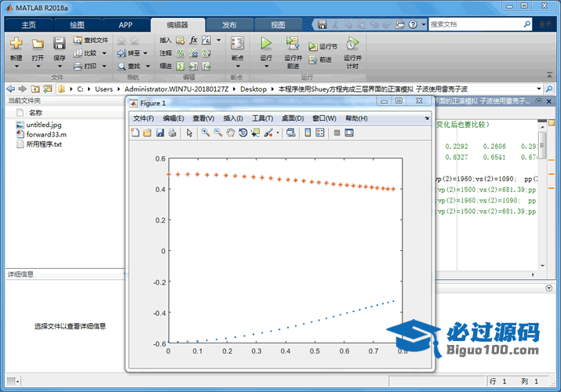This screenshot has height=392, width=561.
Task: Open the 新建 (New) dropdown arrow
Action: [16, 66]
